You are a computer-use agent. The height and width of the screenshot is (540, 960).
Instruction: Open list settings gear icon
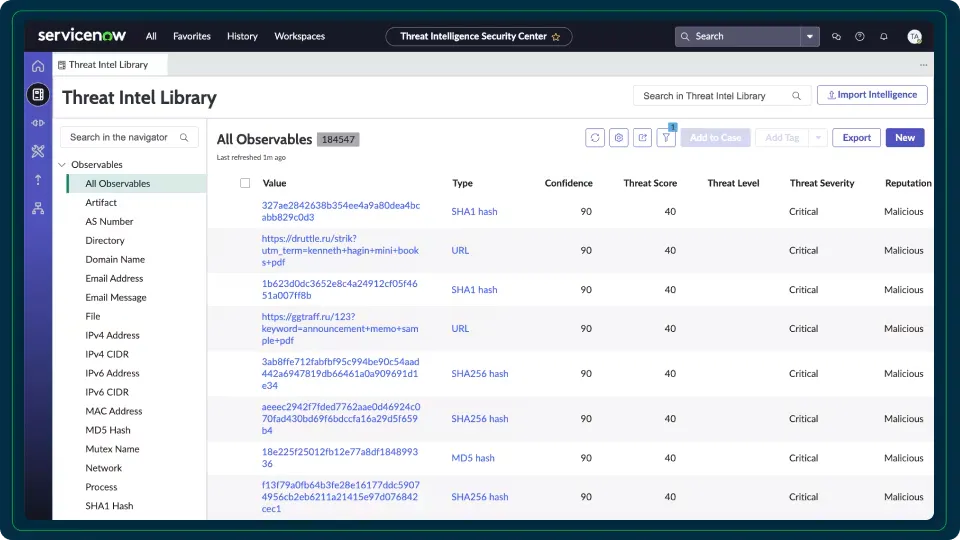click(x=618, y=138)
